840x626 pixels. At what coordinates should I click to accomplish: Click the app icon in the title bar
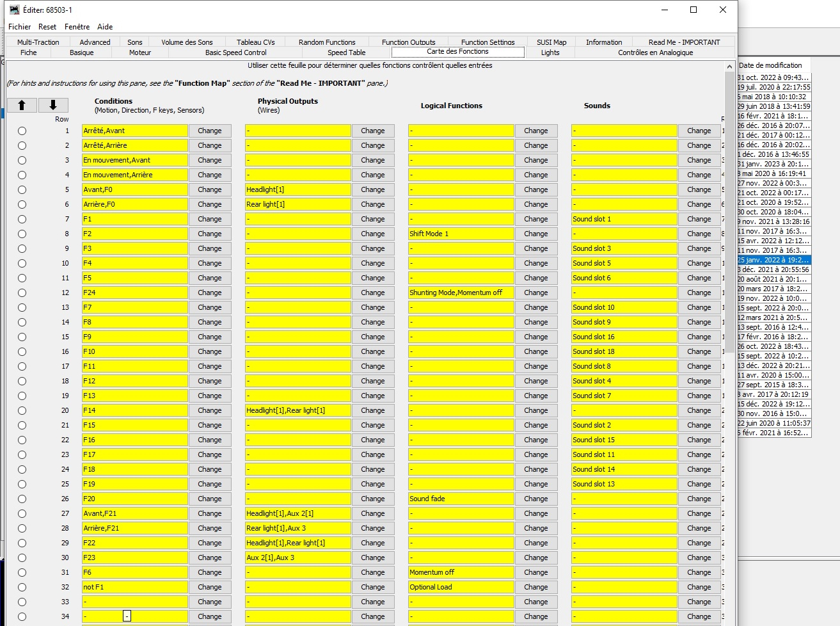click(14, 10)
